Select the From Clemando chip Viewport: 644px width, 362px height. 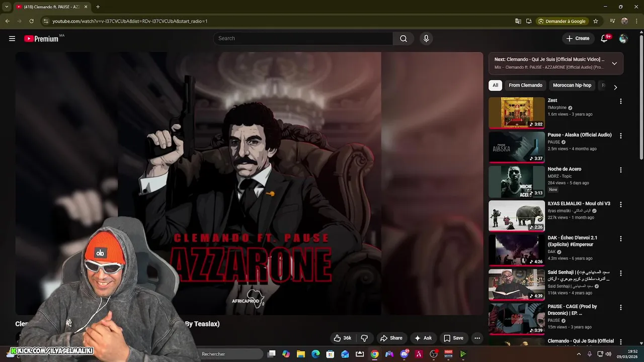pyautogui.click(x=525, y=85)
